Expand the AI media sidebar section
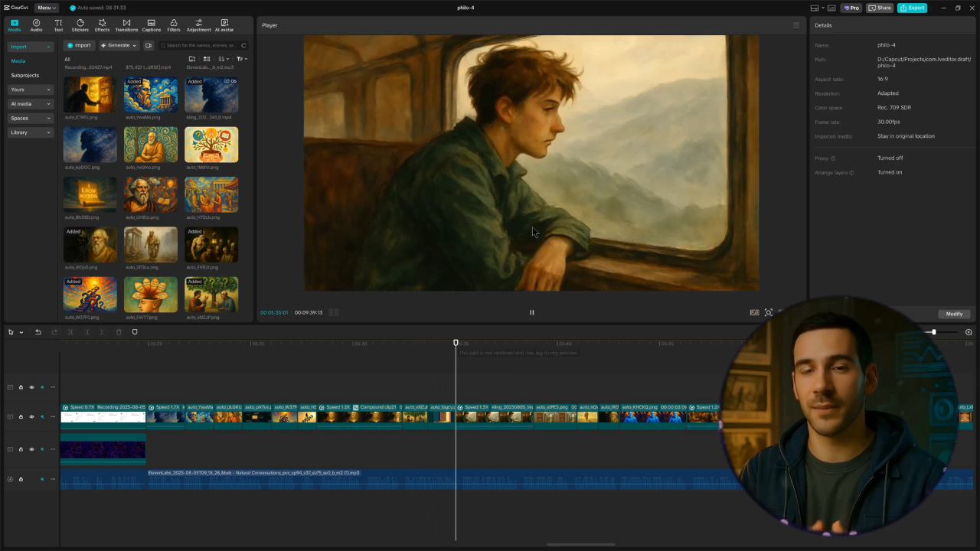980x551 pixels. tap(31, 104)
